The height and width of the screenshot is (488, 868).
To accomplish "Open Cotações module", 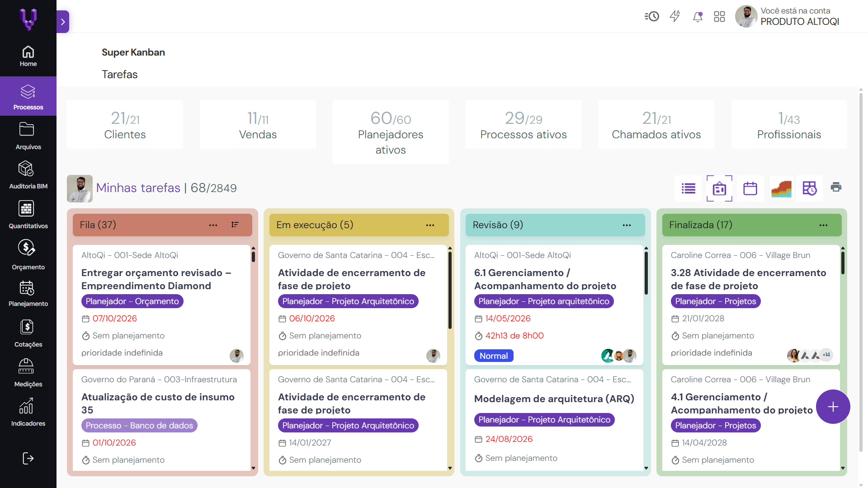I will [28, 333].
